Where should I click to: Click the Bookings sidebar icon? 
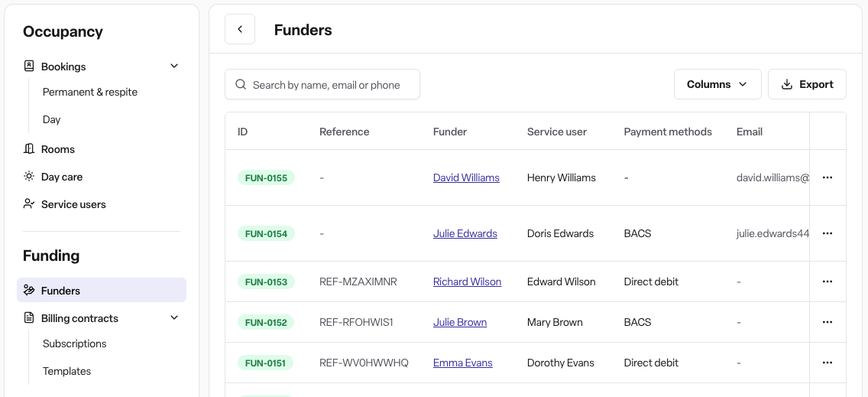tap(29, 66)
